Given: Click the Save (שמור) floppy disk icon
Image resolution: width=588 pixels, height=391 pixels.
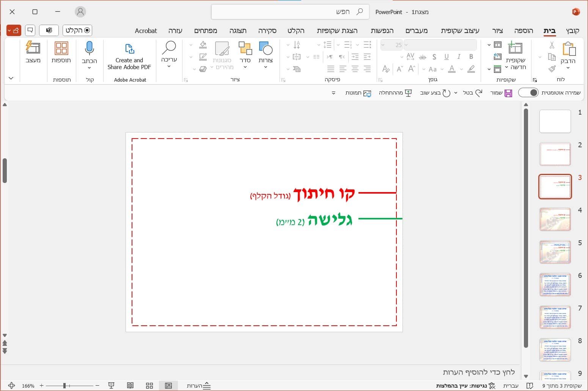Looking at the screenshot, I should click(x=508, y=93).
